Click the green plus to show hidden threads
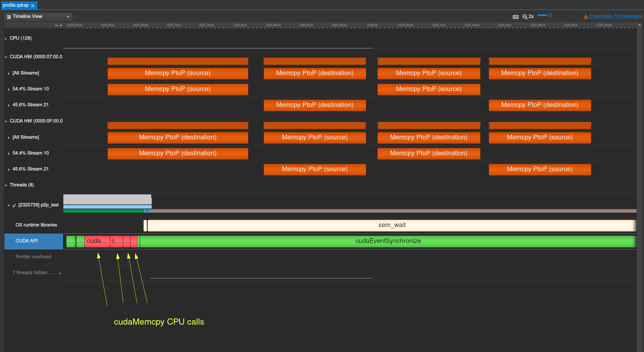 click(60, 273)
